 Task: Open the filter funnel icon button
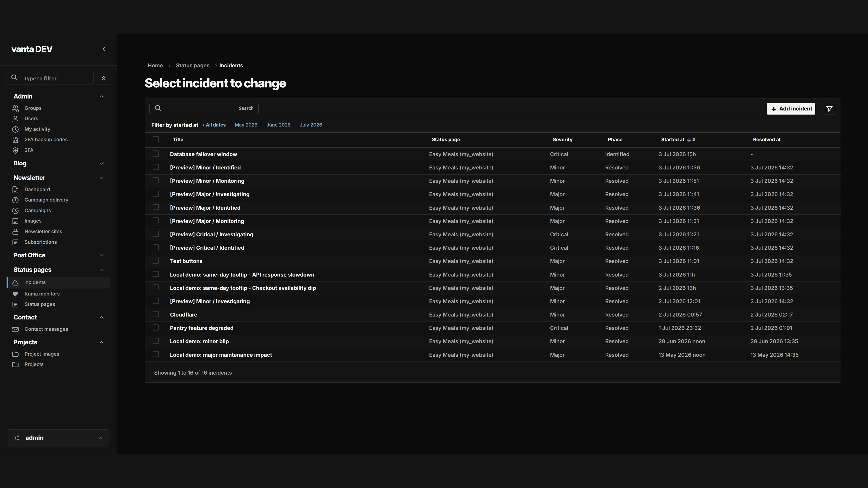(x=829, y=109)
